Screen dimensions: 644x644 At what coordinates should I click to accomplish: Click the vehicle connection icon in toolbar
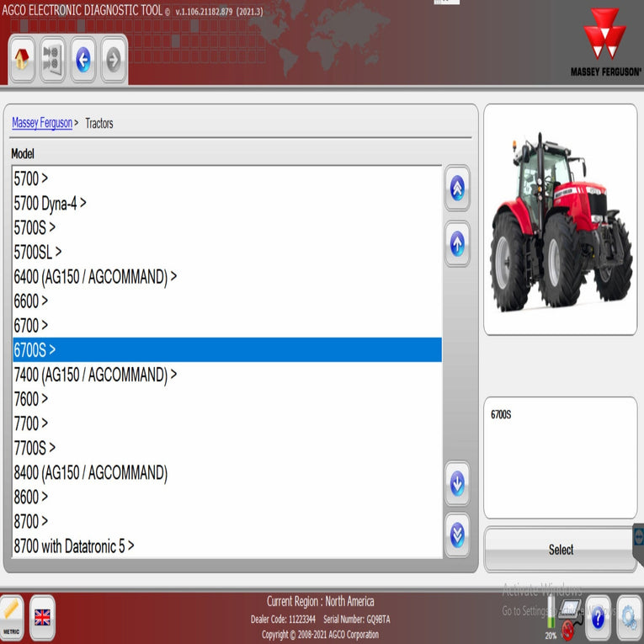coord(53,60)
